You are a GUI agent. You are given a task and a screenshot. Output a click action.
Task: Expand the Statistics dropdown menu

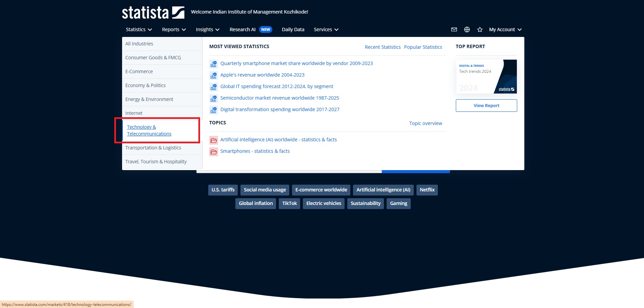139,29
